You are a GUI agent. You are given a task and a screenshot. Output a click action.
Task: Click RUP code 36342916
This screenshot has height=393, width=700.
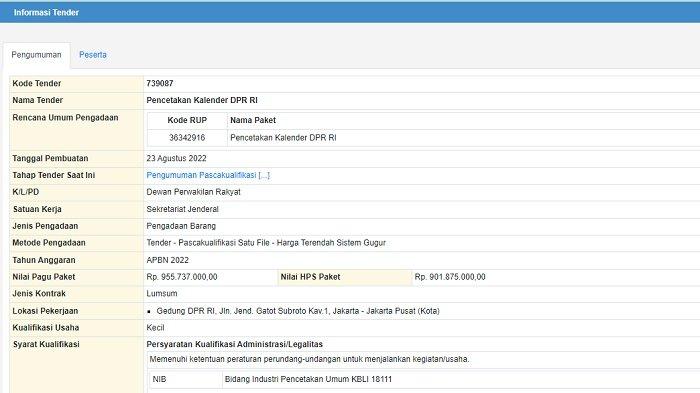(x=187, y=138)
